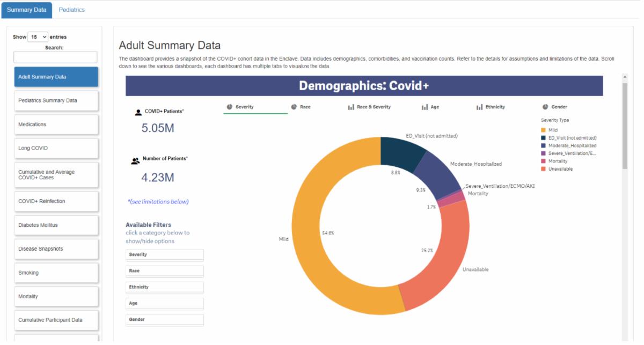Expand the Gender filter options
Image resolution: width=644 pixels, height=345 pixels.
tap(165, 320)
